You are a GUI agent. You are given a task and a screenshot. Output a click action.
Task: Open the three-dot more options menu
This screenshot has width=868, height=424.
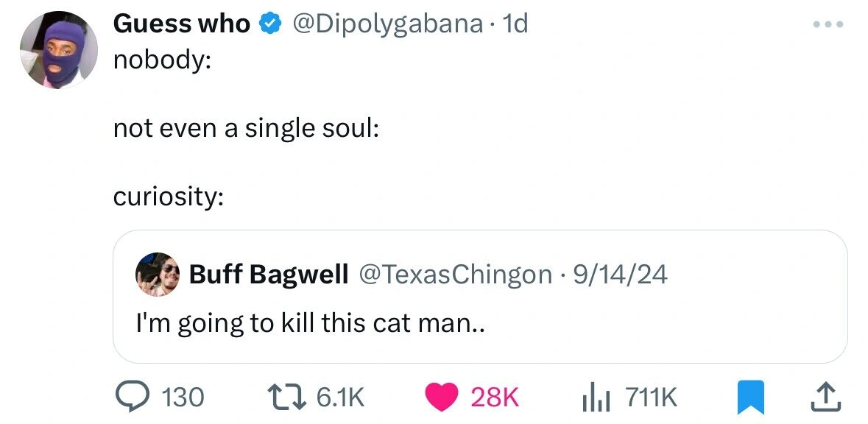[828, 24]
